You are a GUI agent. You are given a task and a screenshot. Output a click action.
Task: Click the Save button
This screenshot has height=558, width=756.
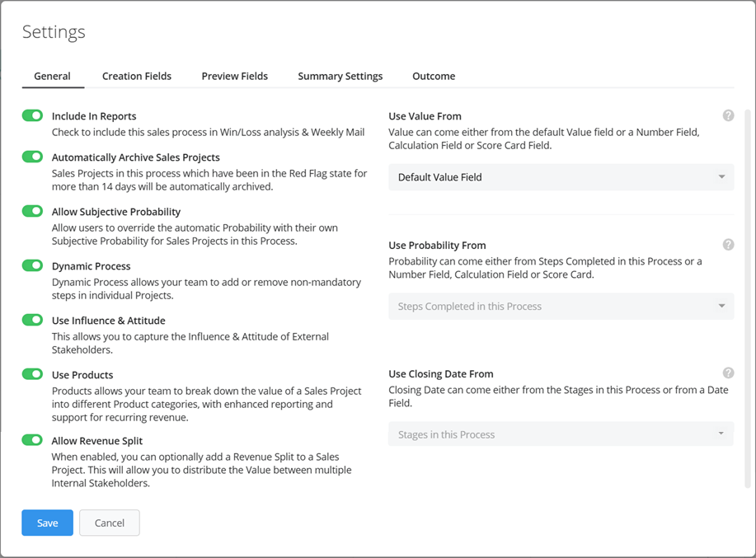click(x=47, y=523)
